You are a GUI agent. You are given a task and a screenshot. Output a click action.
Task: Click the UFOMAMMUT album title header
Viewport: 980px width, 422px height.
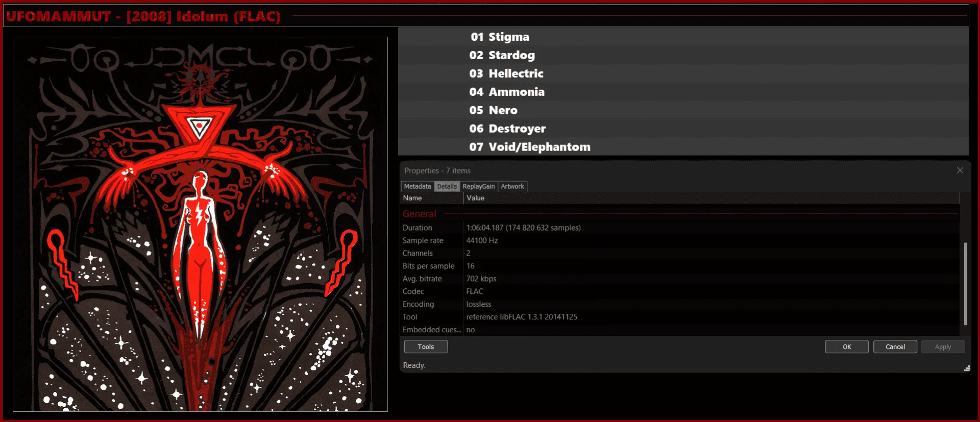143,16
